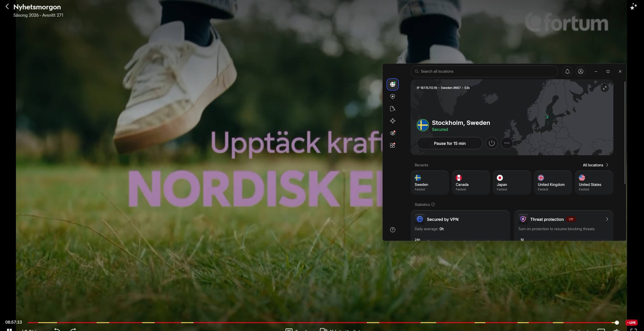This screenshot has width=644, height=331.
Task: Click the Statistics info icon
Action: [x=433, y=204]
